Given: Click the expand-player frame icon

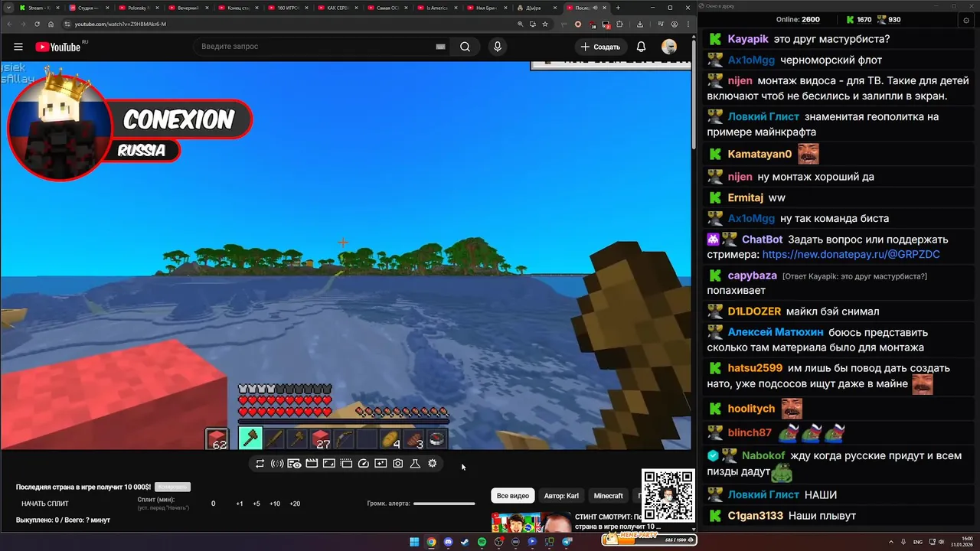Looking at the screenshot, I should click(x=328, y=463).
